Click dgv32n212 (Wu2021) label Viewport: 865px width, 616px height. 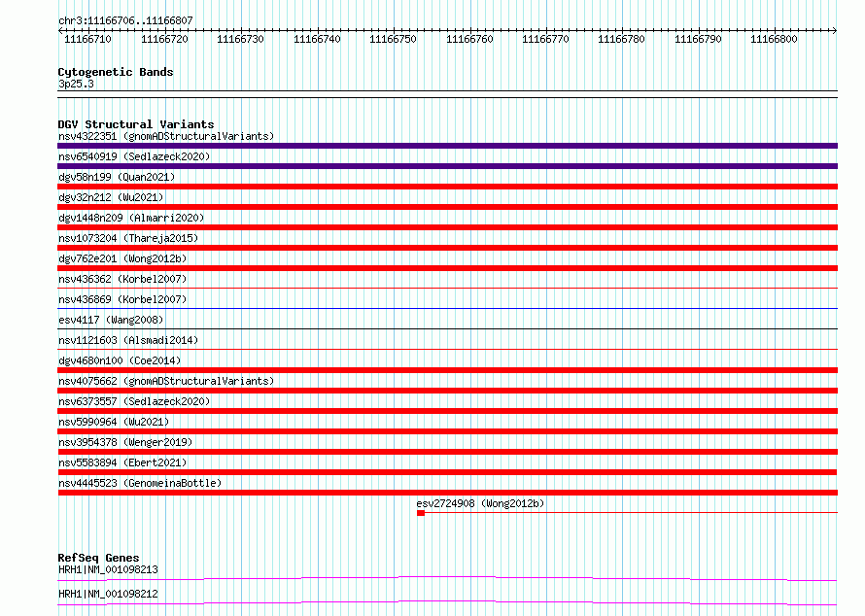(111, 197)
